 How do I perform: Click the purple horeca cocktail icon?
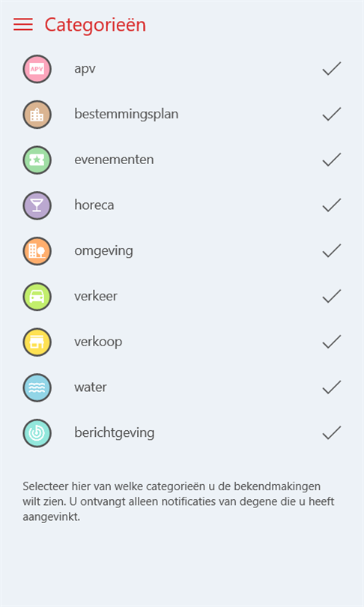[37, 205]
